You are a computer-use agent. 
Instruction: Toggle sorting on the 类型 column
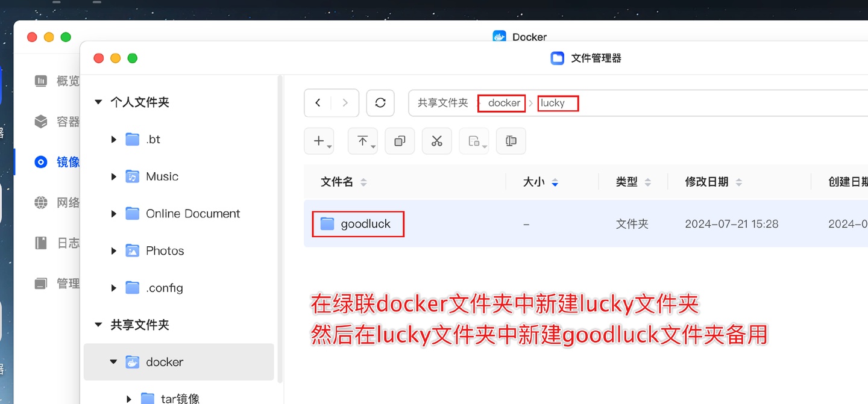click(647, 182)
